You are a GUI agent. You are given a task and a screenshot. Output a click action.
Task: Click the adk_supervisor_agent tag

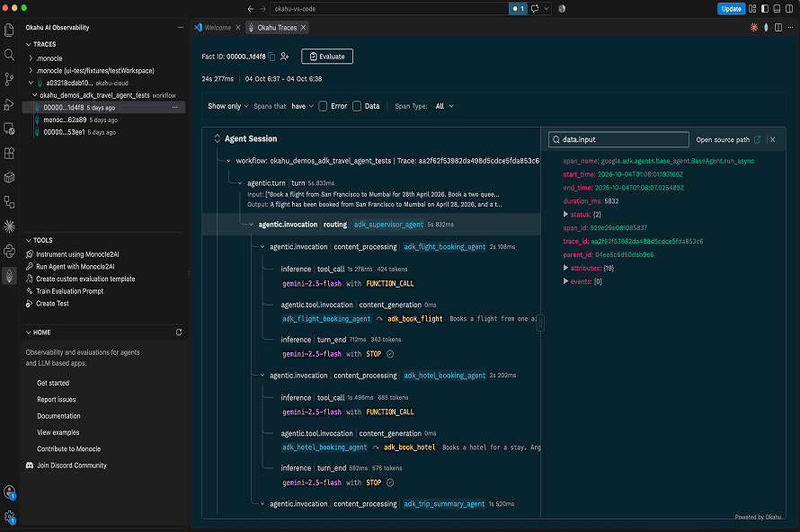[x=388, y=225]
